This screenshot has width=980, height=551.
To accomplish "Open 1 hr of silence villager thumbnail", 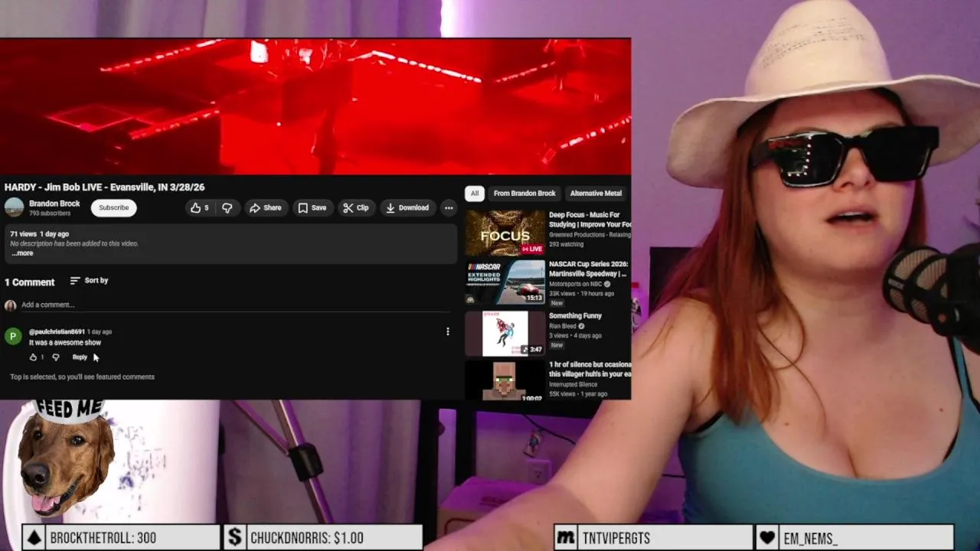I will click(505, 380).
